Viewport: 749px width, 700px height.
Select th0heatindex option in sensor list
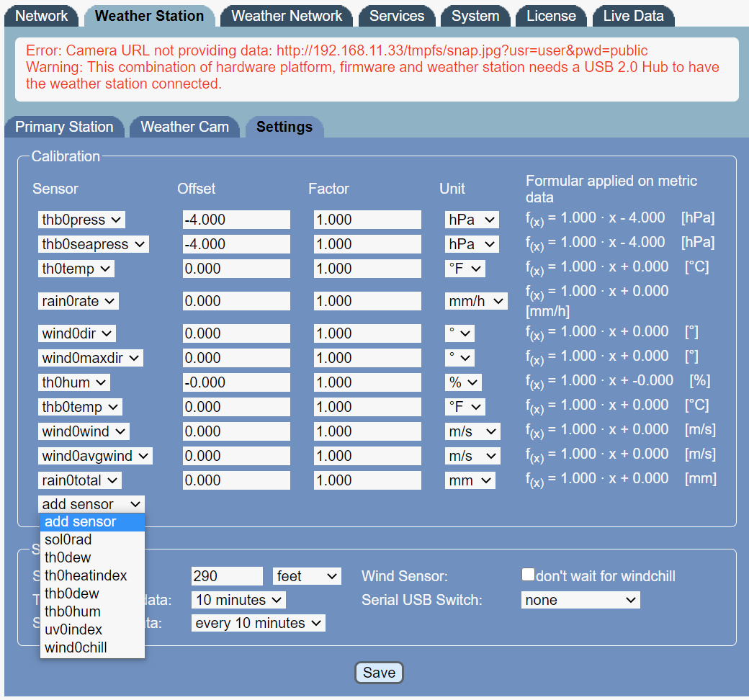click(x=86, y=575)
